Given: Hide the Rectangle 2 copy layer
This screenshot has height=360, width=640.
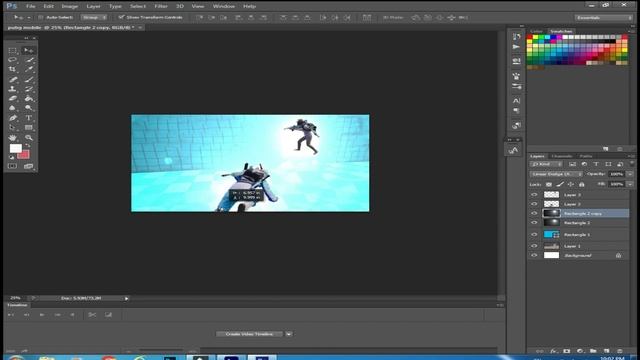Looking at the screenshot, I should tap(534, 213).
